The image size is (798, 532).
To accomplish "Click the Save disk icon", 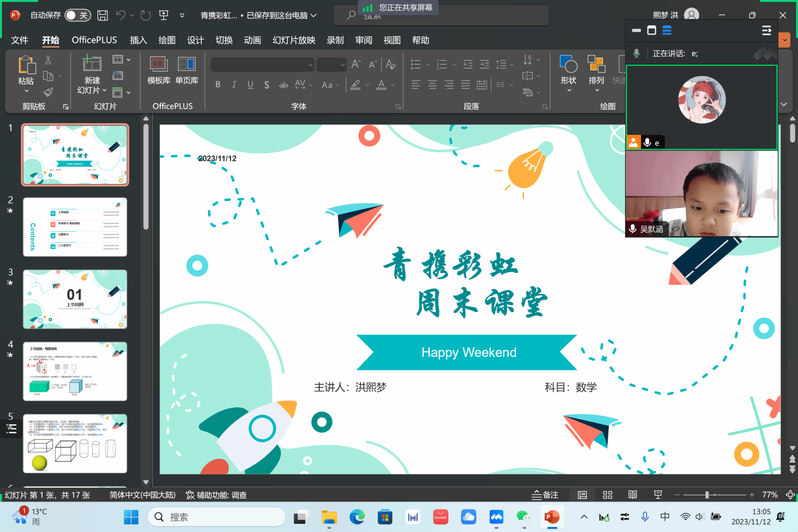I will 102,16.
